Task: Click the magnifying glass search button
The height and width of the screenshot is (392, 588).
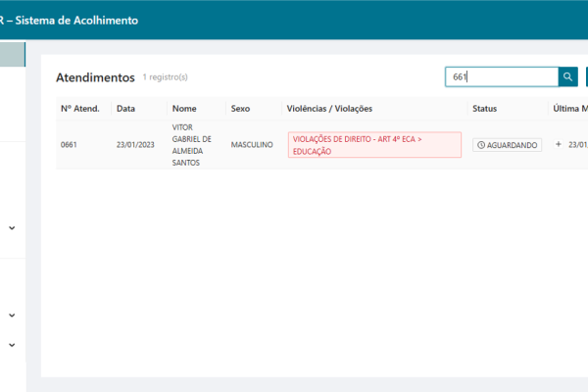Action: (567, 77)
